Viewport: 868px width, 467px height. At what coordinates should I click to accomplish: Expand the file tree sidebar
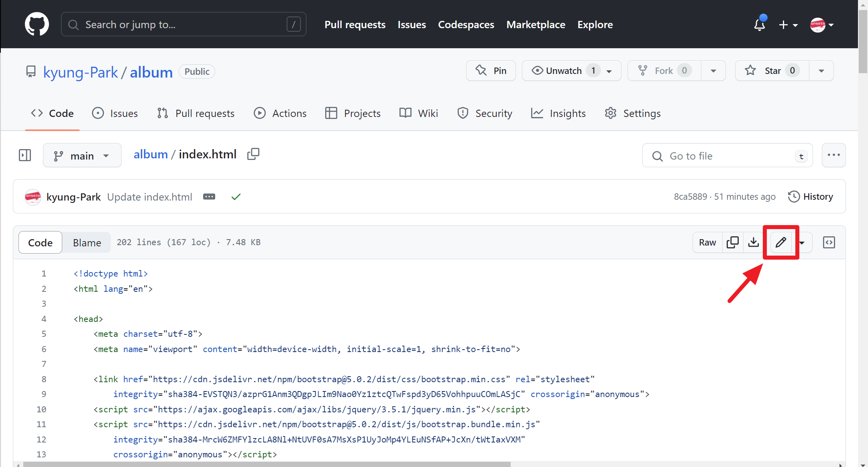[x=25, y=155]
